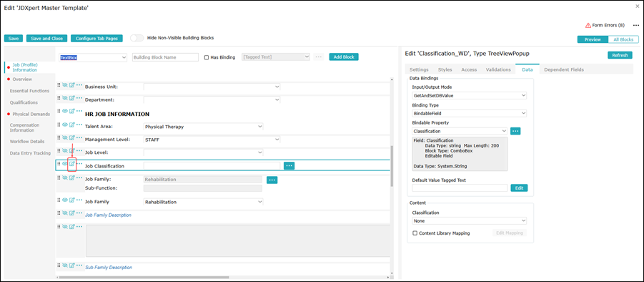This screenshot has height=282, width=644.
Task: Toggle visibility eye for Job Level row
Action: 65,150
